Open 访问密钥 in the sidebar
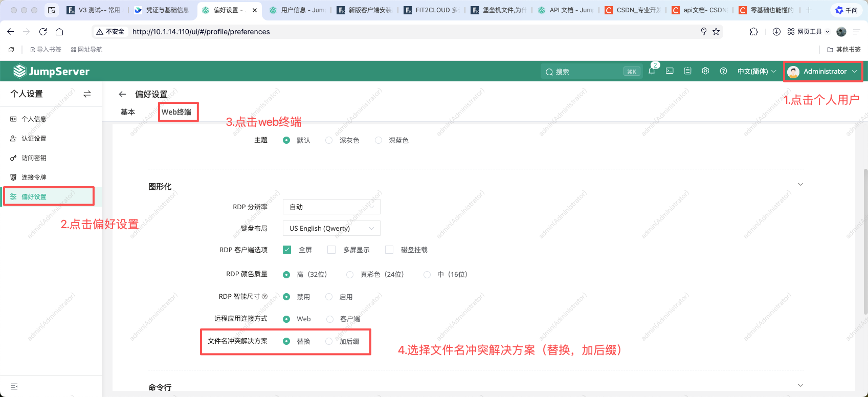Screen dimensions: 868x397 tap(34, 158)
